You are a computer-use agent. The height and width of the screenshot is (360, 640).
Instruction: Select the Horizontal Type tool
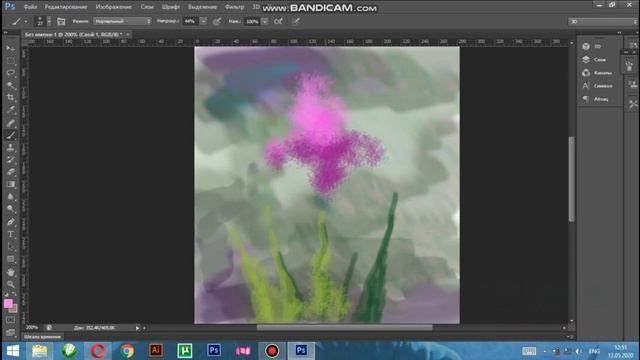coord(11,235)
